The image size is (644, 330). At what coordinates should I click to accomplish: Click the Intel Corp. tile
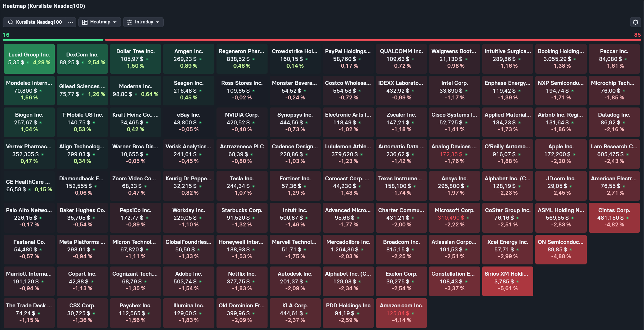(x=454, y=91)
